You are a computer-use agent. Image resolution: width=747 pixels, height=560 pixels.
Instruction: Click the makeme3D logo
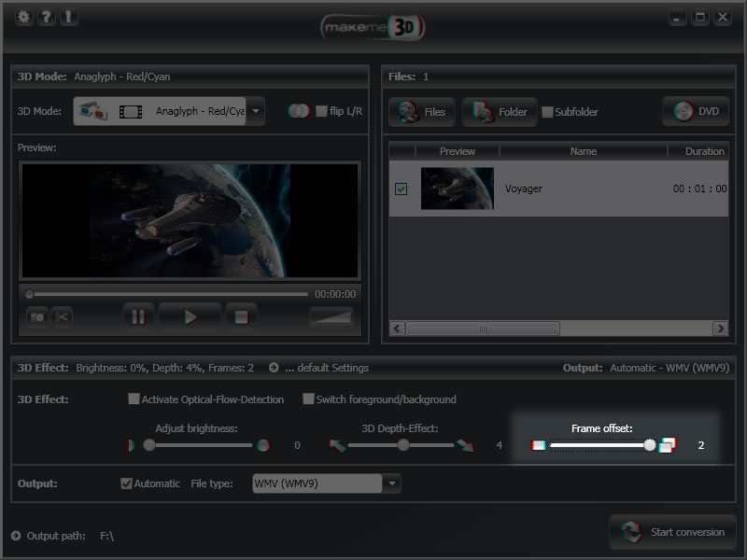tap(373, 27)
